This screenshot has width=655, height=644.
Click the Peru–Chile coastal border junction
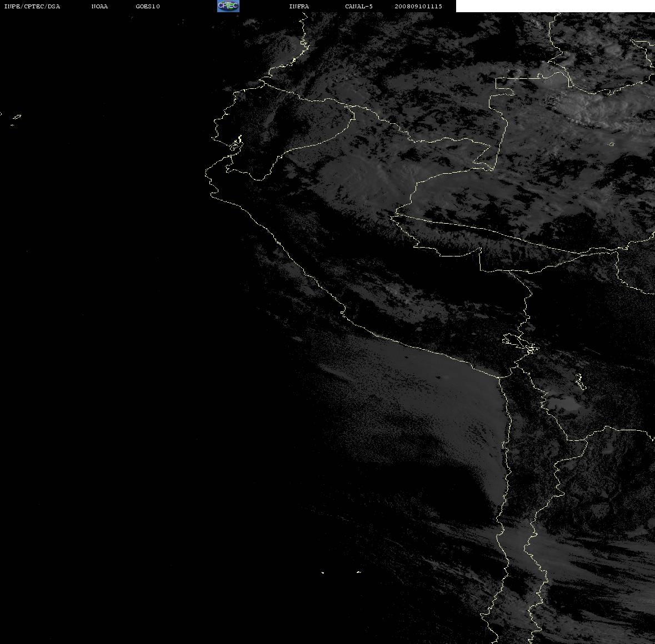[x=500, y=377]
